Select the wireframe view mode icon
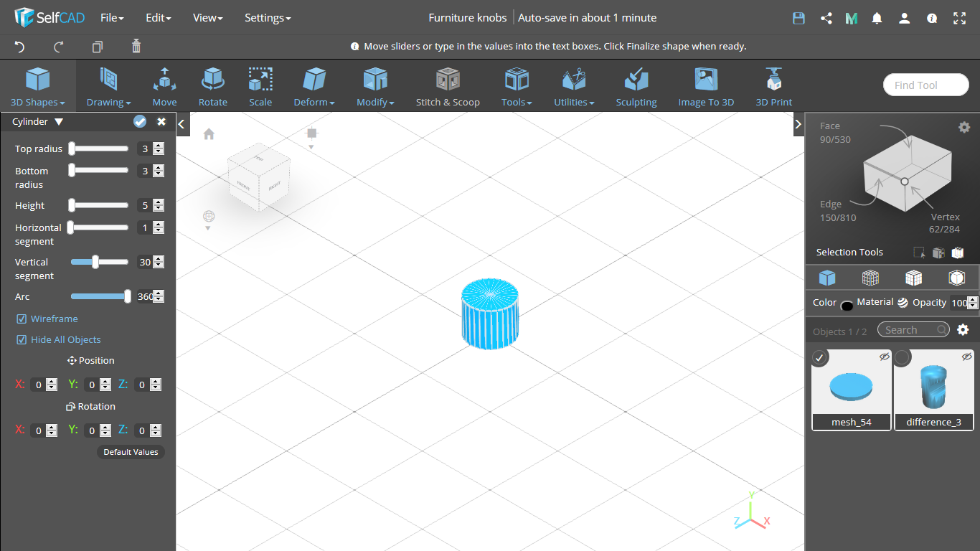This screenshot has width=980, height=551. click(870, 278)
